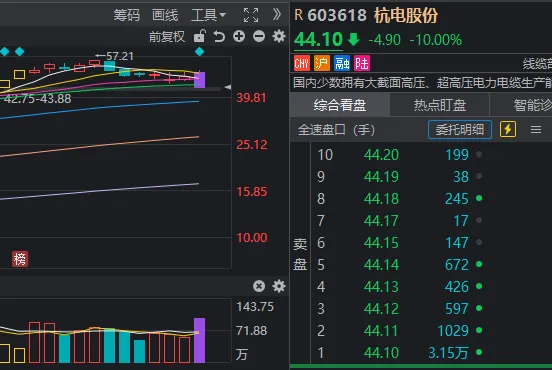Click the undo arrow icon in chart toolbar
This screenshot has width=552, height=370.
click(219, 36)
